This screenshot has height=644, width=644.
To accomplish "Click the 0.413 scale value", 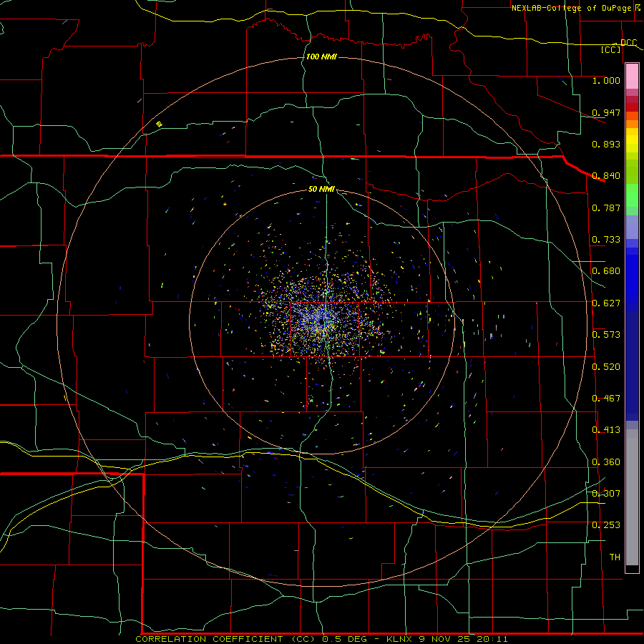I will click(606, 430).
